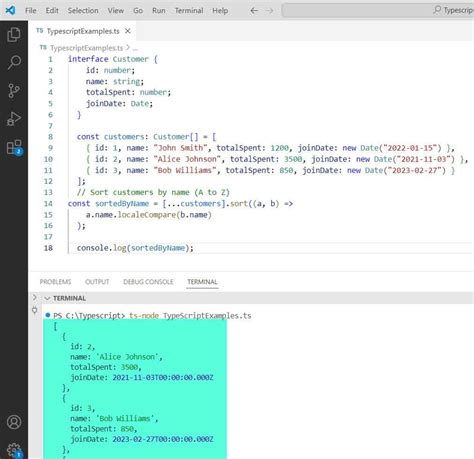This screenshot has height=459, width=474.
Task: Click 'console.log' on line 18
Action: point(101,248)
